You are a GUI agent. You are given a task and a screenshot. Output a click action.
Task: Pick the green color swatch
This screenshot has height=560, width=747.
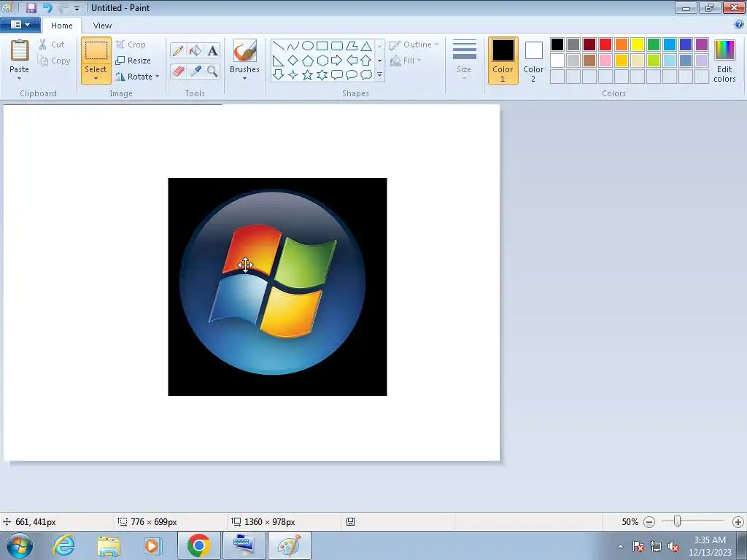(654, 44)
